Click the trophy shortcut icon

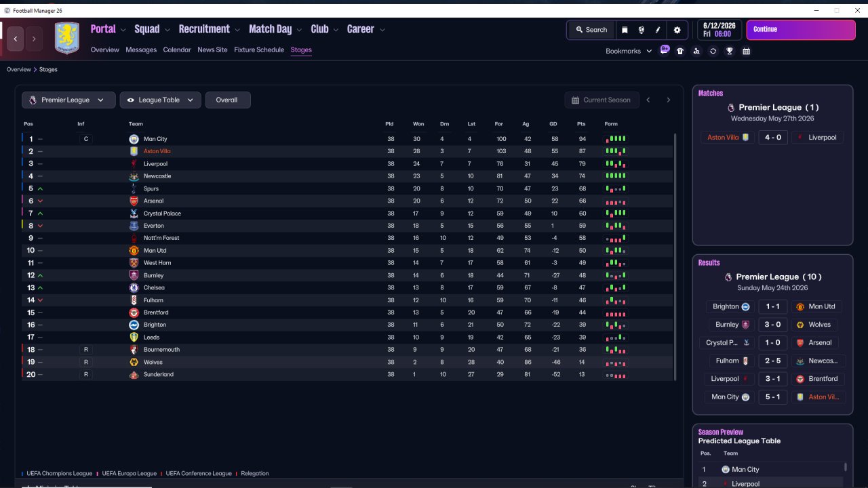(730, 51)
